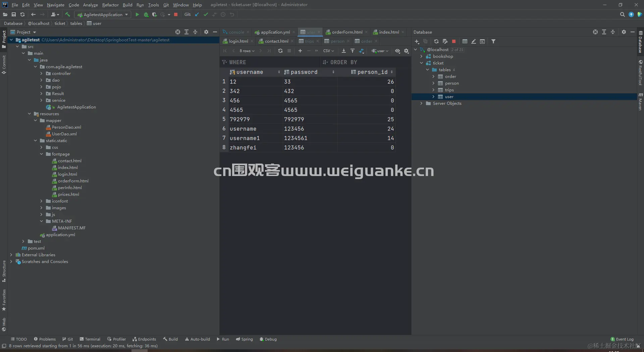Open Project panel gear options
The width and height of the screenshot is (644, 352).
(206, 32)
